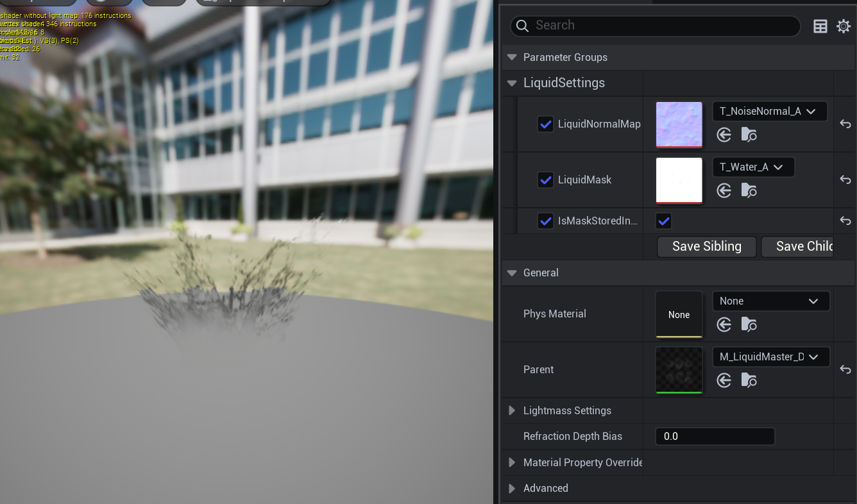This screenshot has width=857, height=504.
Task: Click the Search field in the details panel
Action: coord(655,26)
